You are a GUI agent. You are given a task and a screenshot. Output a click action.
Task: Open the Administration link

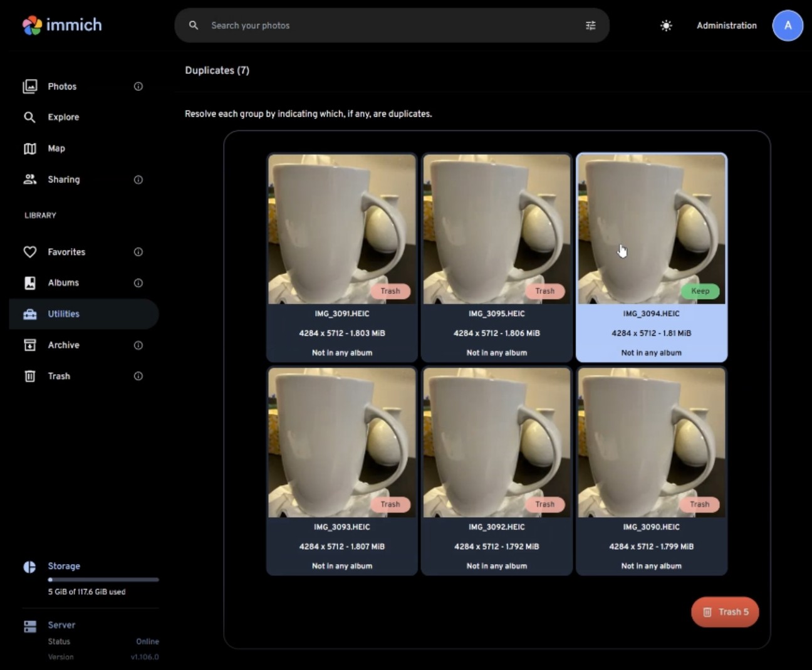tap(726, 25)
